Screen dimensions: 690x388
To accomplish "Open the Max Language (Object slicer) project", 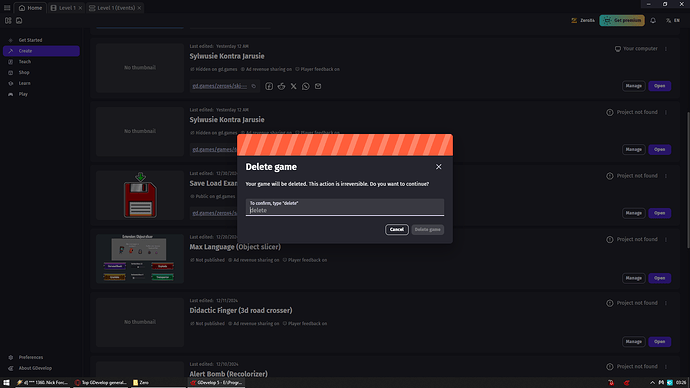I will click(659, 278).
